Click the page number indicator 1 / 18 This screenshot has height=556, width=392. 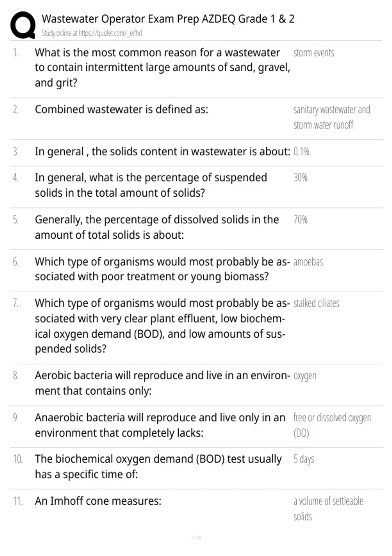(196, 538)
